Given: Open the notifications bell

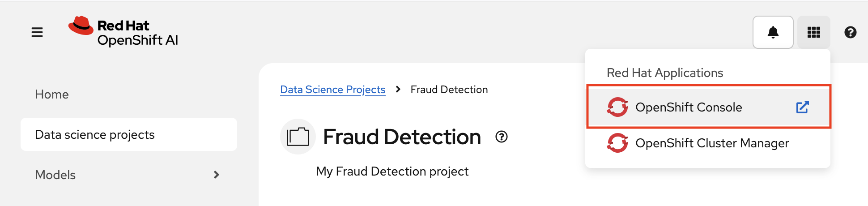Looking at the screenshot, I should (x=773, y=32).
